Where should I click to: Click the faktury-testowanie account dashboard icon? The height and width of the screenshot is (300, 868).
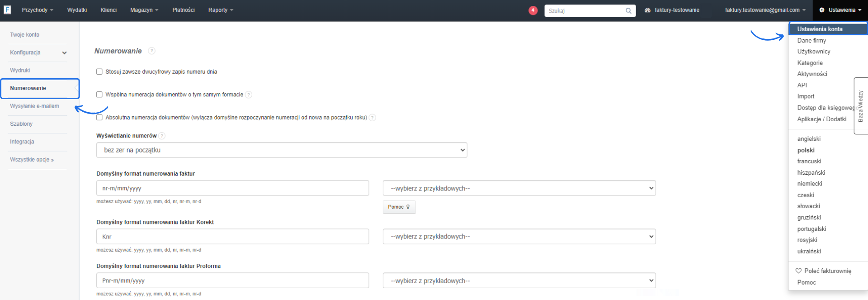(x=647, y=10)
